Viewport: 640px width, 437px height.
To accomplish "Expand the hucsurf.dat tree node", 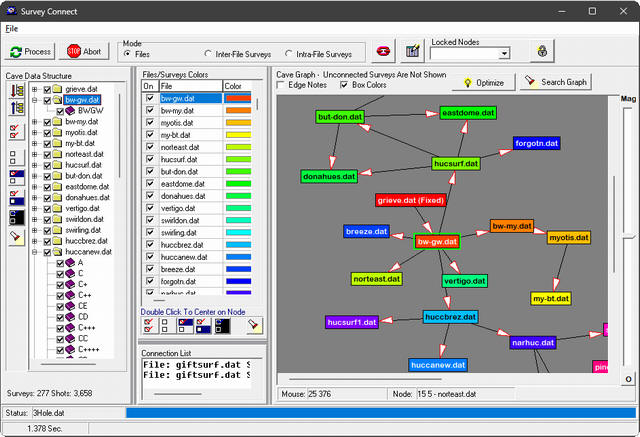I will 35,165.
